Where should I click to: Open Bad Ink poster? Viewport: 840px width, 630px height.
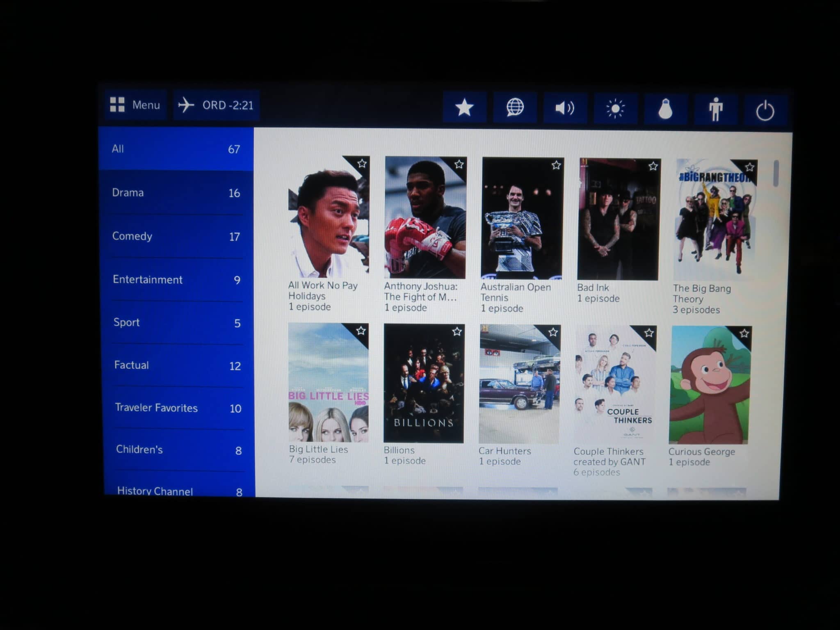(x=619, y=219)
